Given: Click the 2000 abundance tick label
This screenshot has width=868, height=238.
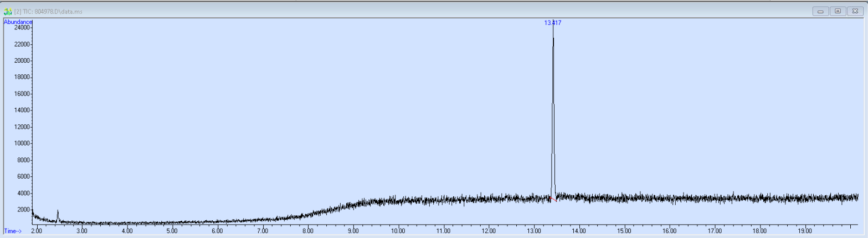Looking at the screenshot, I should pos(23,210).
